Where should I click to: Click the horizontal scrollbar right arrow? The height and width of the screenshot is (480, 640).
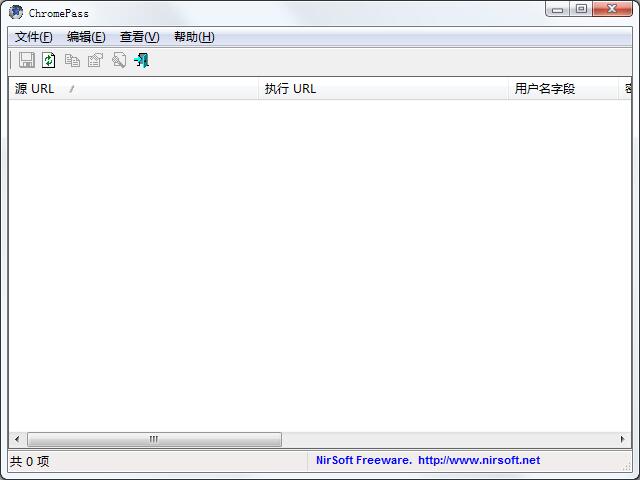(623, 439)
